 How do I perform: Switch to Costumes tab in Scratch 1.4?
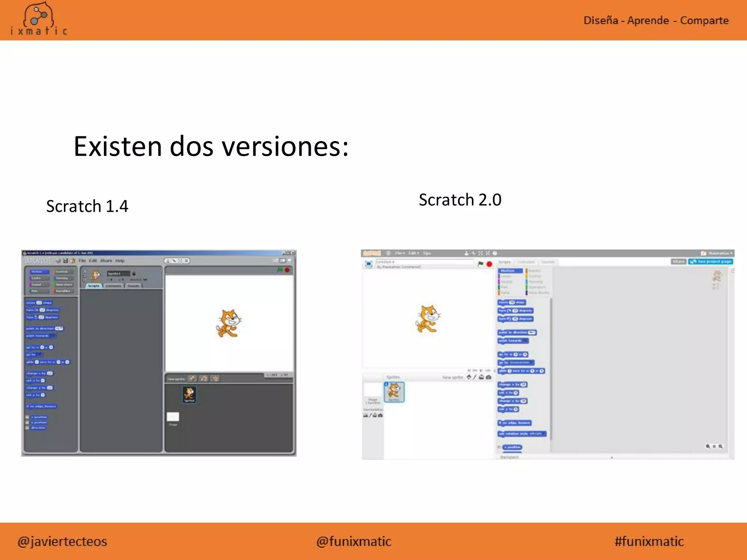click(114, 286)
